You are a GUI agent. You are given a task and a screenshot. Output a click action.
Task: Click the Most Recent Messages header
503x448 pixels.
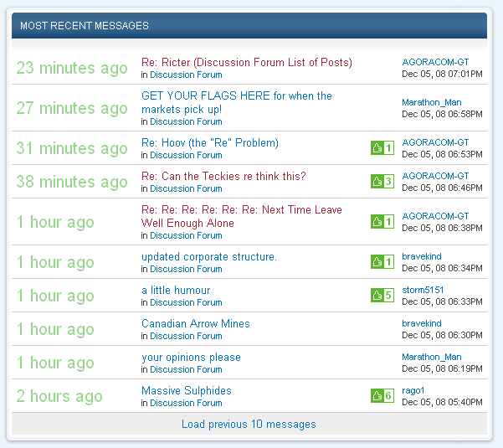click(x=84, y=26)
